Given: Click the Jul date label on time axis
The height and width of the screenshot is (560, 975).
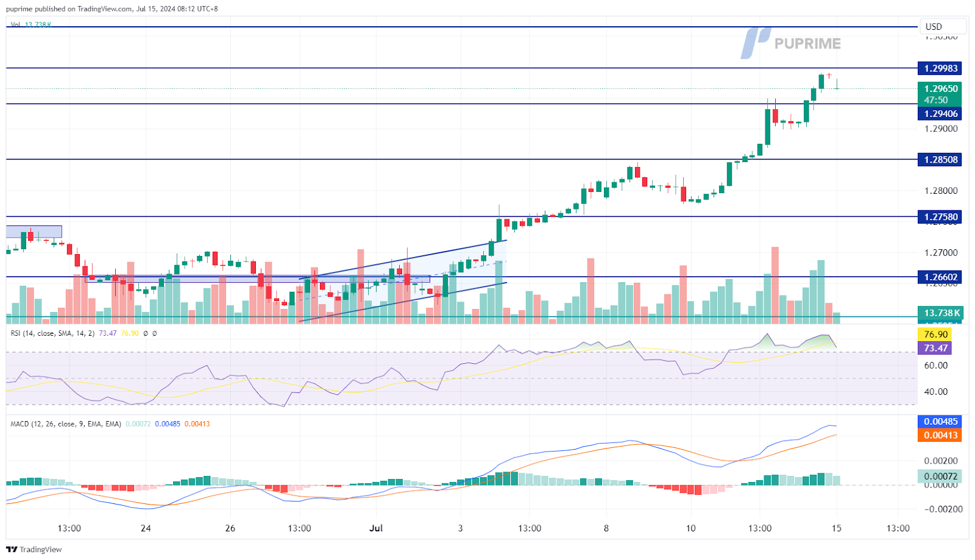Looking at the screenshot, I should coord(376,528).
